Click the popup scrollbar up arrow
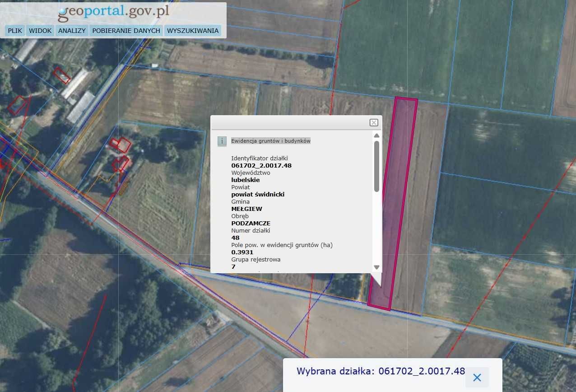 click(x=376, y=135)
